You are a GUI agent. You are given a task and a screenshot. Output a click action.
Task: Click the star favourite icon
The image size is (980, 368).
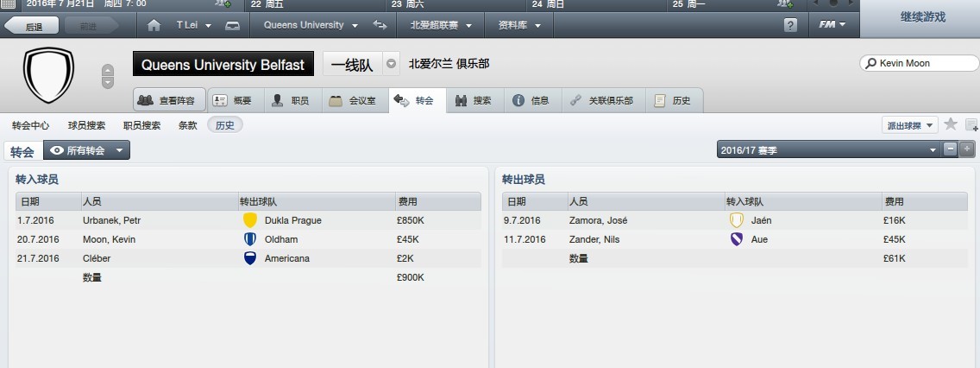[951, 124]
